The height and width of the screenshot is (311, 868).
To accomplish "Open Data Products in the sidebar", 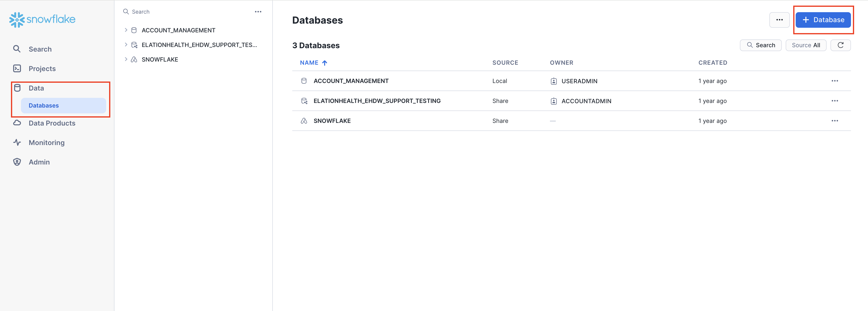I will pos(52,123).
